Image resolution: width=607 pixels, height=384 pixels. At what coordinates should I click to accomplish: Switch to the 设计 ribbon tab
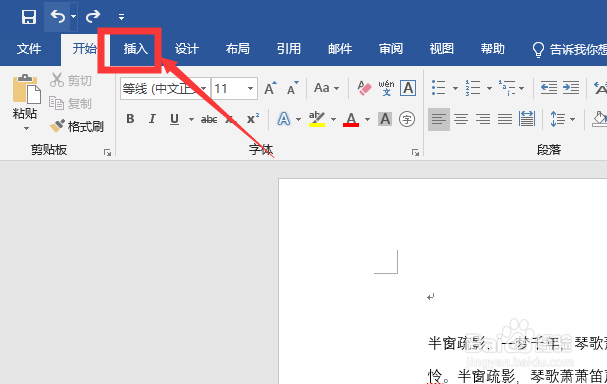(187, 49)
